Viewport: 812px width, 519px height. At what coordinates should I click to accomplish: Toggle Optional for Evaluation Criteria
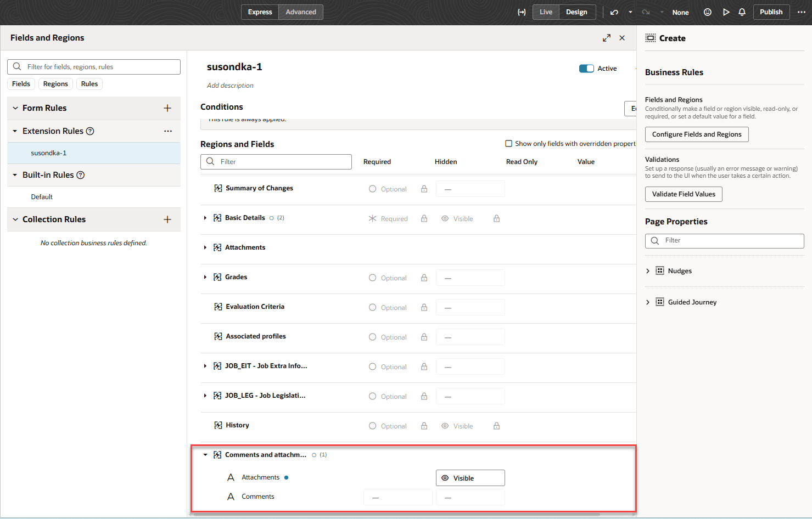point(388,307)
